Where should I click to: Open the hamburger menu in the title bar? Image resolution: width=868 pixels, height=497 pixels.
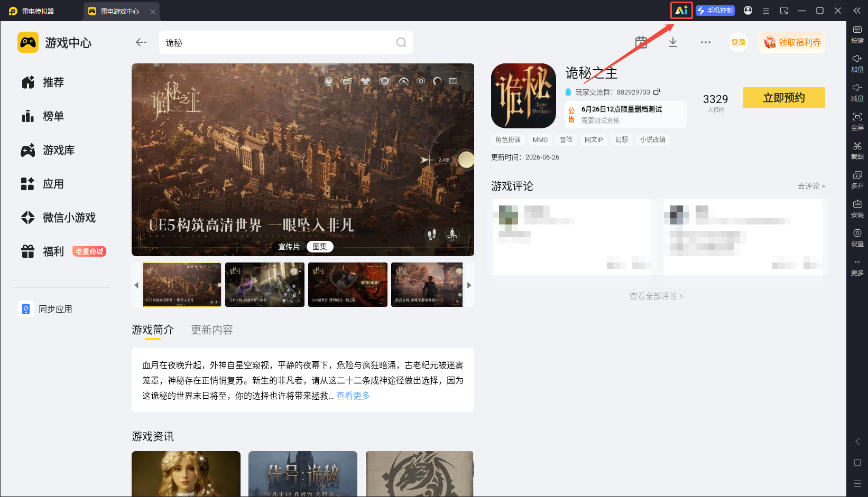click(765, 11)
